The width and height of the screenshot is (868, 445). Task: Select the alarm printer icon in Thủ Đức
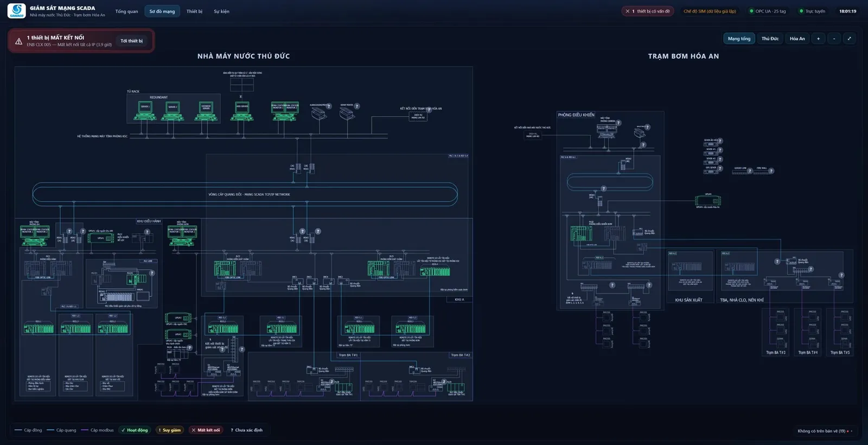coord(319,112)
